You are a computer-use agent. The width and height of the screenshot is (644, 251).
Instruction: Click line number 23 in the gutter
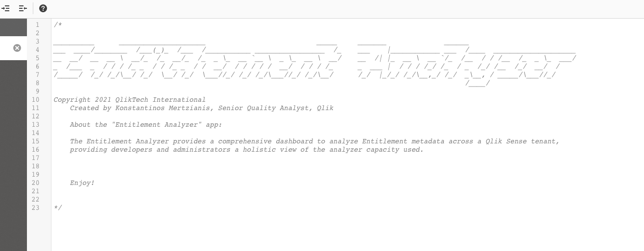click(35, 208)
